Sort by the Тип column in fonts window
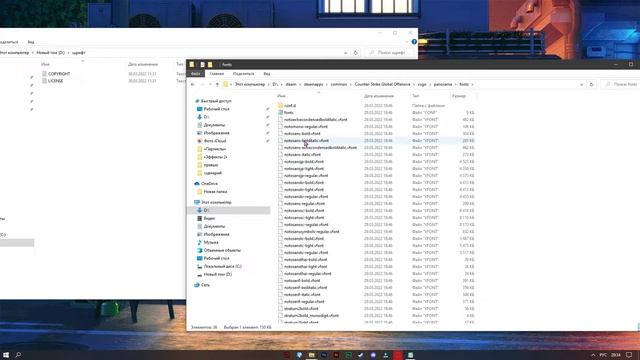 pos(416,96)
